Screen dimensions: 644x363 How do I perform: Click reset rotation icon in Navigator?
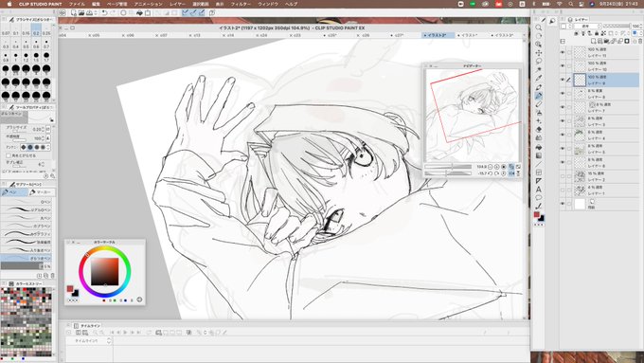pyautogui.click(x=504, y=173)
